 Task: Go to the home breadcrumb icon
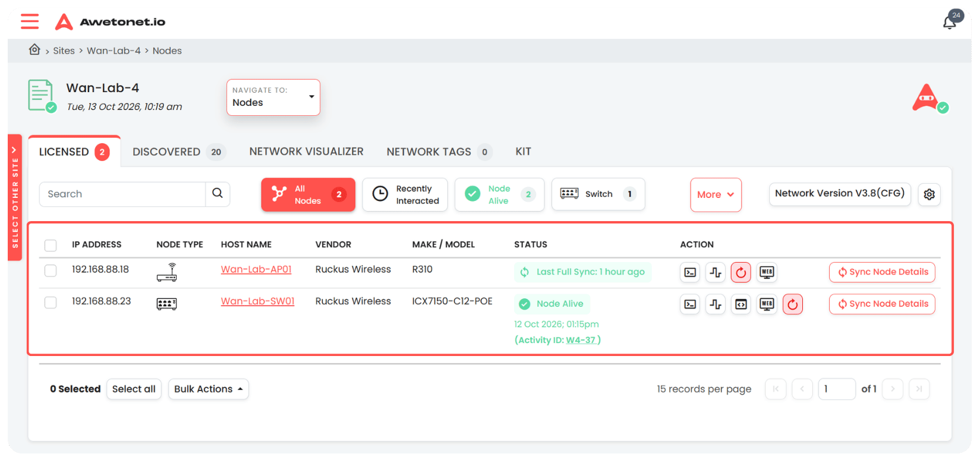coord(34,49)
